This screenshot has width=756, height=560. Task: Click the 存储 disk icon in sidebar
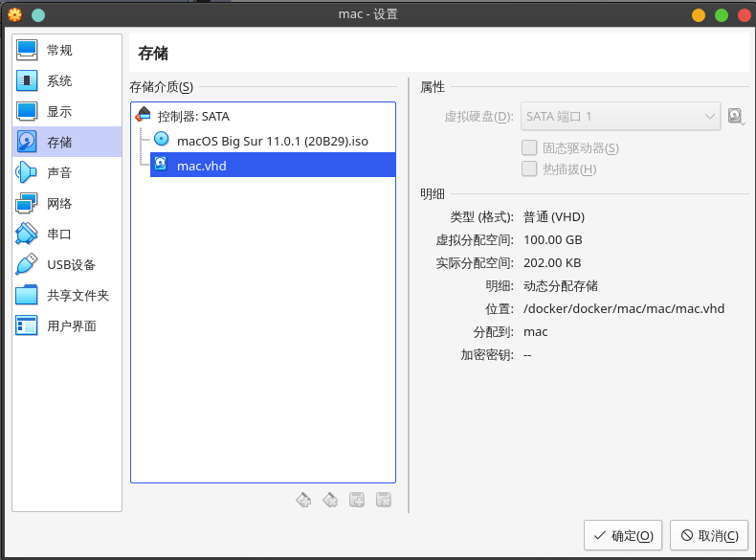coord(27,142)
